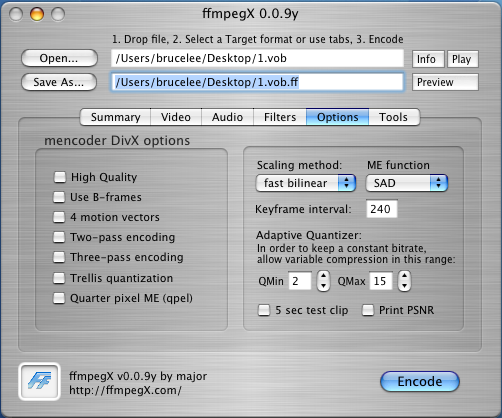
Task: Enable Three-pass encoding
Action: point(59,257)
